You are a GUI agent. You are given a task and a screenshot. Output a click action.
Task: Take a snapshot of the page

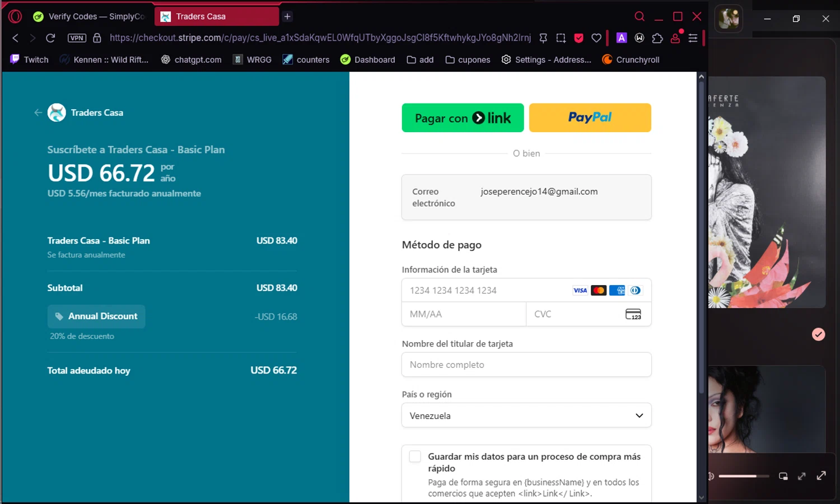[561, 38]
